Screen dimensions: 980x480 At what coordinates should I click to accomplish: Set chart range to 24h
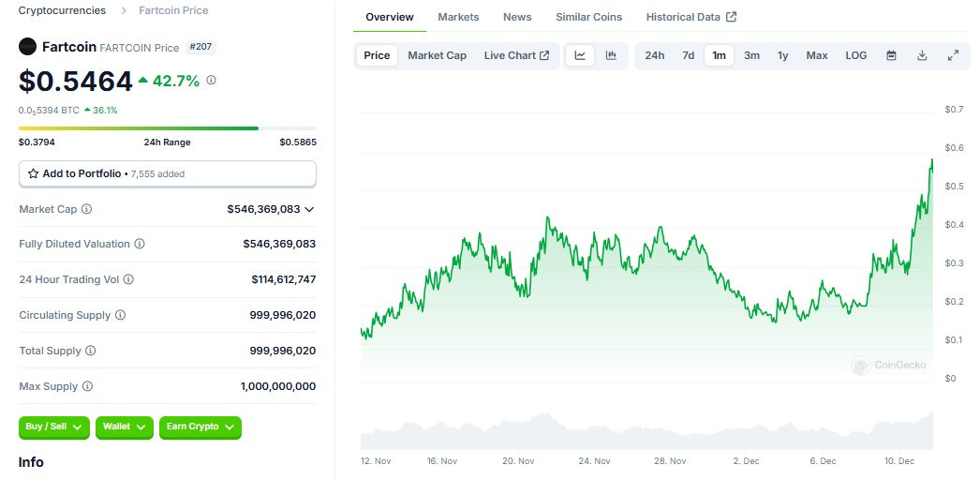(654, 55)
